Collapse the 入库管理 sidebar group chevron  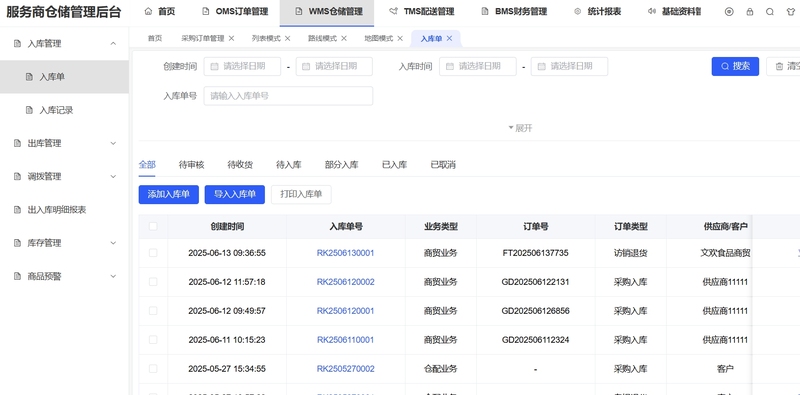point(113,43)
